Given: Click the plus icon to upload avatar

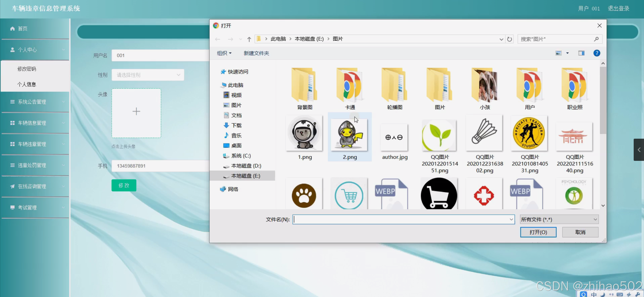Looking at the screenshot, I should [136, 112].
